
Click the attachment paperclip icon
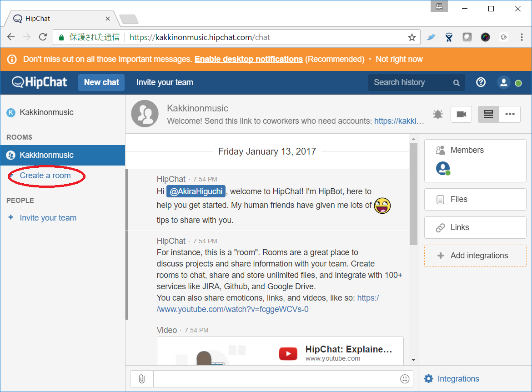(142, 379)
